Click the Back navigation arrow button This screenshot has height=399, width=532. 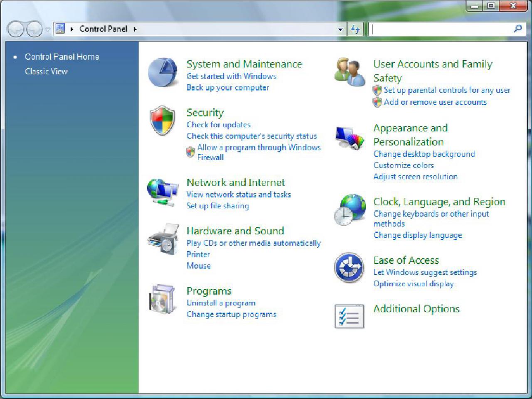[x=16, y=29]
